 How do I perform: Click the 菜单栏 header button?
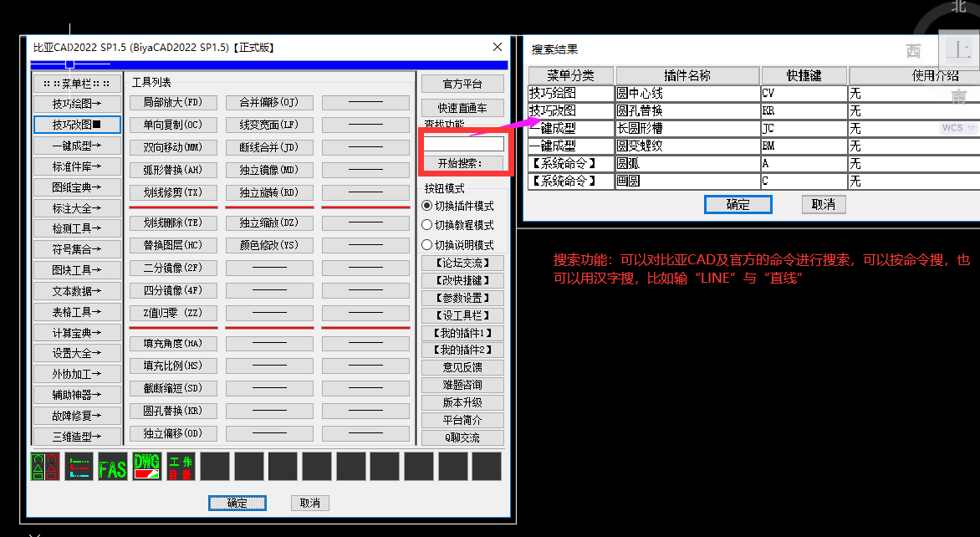click(x=76, y=83)
